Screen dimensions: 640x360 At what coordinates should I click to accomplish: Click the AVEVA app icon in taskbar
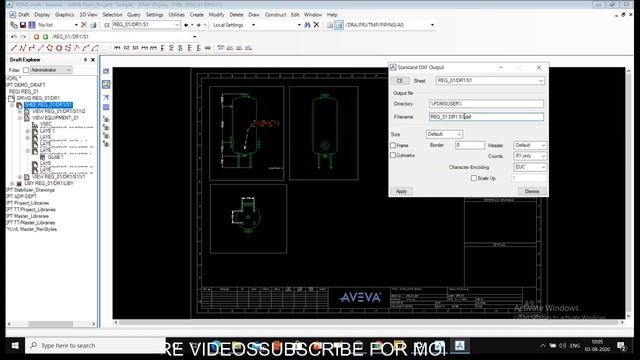point(460,346)
